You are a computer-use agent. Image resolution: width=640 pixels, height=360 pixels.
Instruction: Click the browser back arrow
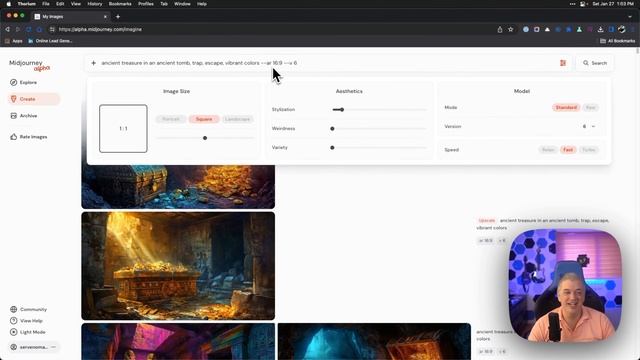pos(7,29)
